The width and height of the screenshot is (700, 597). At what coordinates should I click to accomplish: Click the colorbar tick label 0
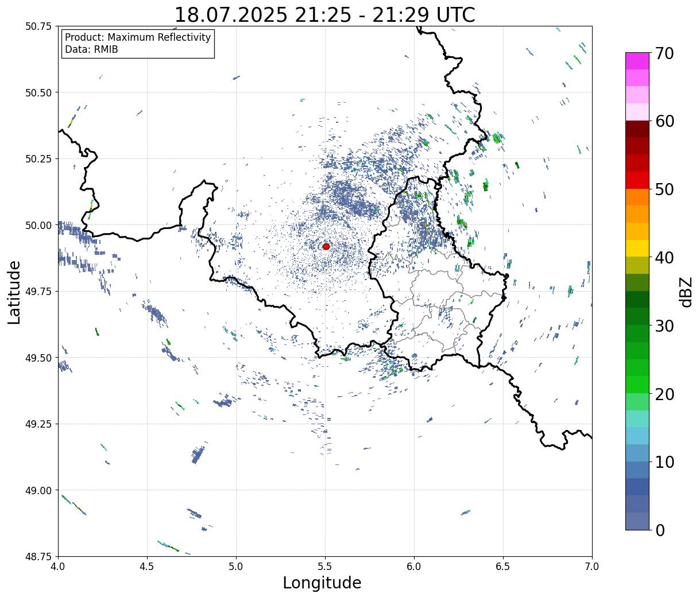(659, 530)
